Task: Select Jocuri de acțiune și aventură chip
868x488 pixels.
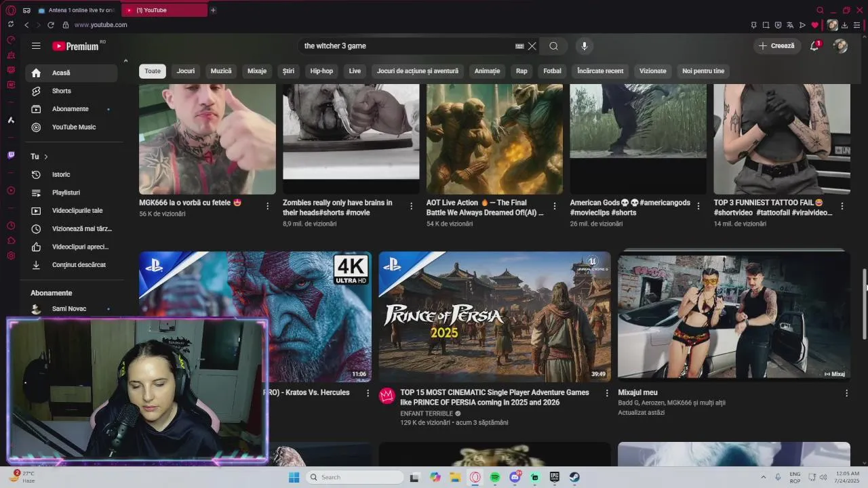Action: [x=418, y=71]
